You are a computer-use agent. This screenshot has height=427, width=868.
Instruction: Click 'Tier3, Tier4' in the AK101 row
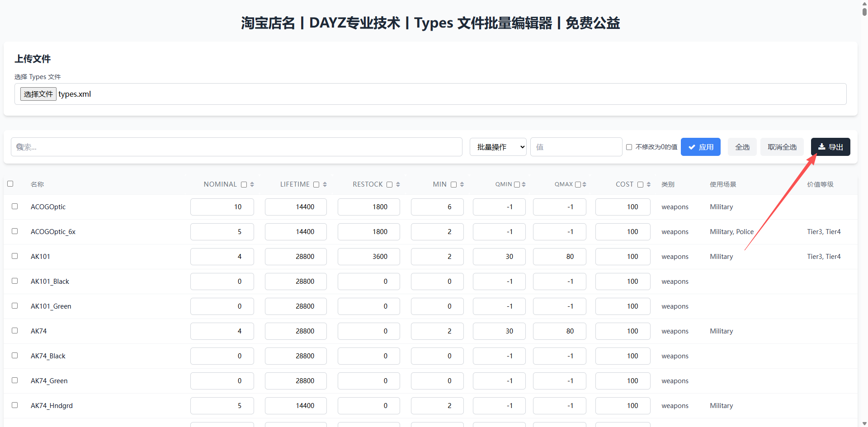pyautogui.click(x=824, y=257)
